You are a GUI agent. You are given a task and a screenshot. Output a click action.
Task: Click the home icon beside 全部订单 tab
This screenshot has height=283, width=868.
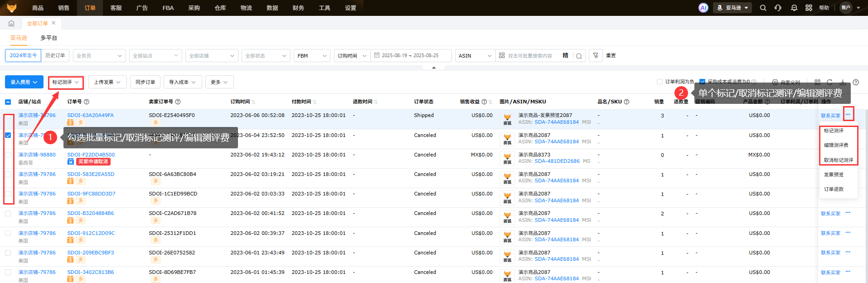(x=11, y=23)
